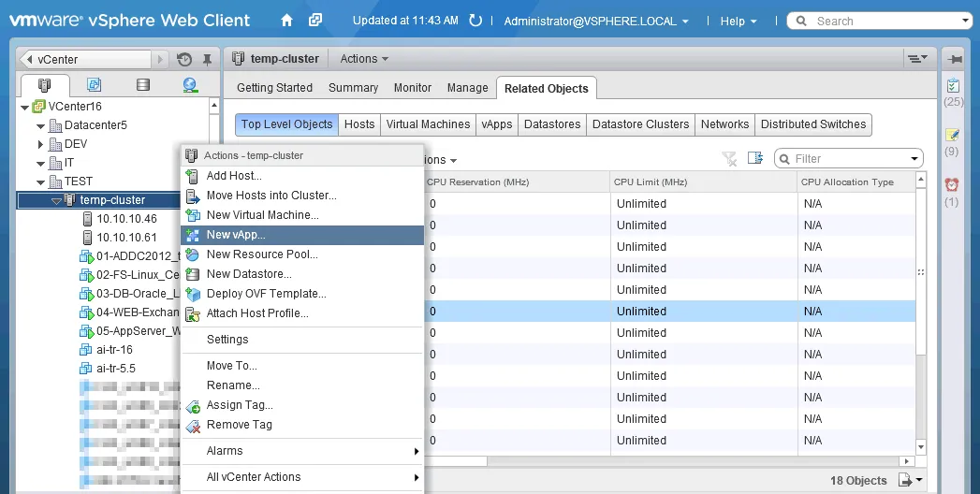Switch to the Summary tab
980x494 pixels.
tap(353, 88)
